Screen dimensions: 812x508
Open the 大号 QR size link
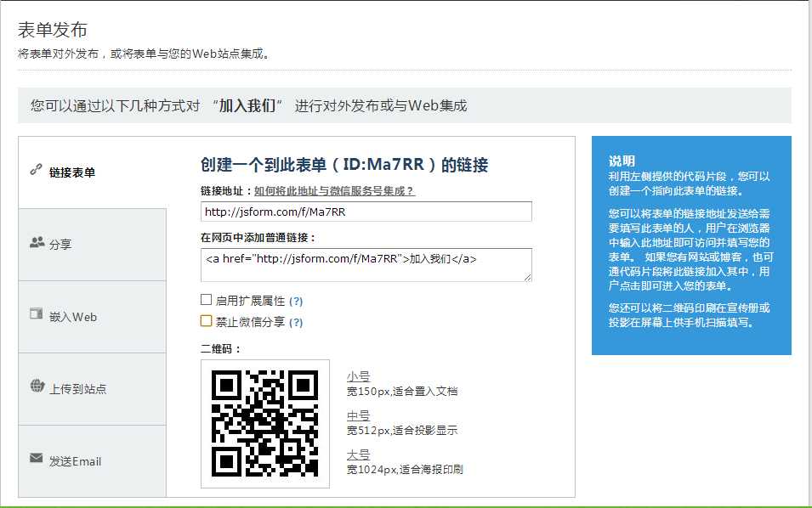358,454
